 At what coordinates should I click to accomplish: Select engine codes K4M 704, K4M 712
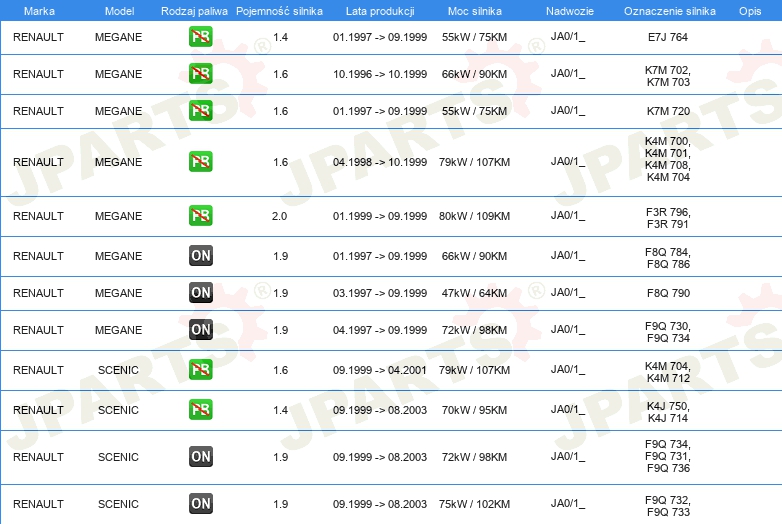668,372
